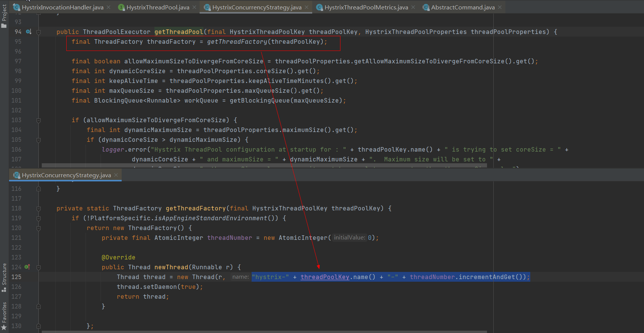Collapse the anonymous ThreadFactory at line 120
This screenshot has width=644, height=333.
[38, 228]
